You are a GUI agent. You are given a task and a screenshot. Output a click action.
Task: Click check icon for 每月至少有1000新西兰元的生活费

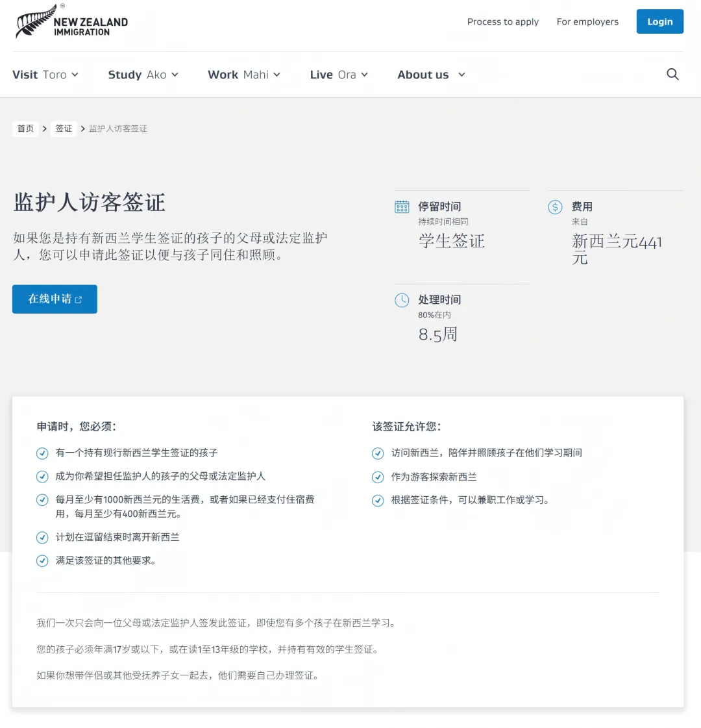42,499
